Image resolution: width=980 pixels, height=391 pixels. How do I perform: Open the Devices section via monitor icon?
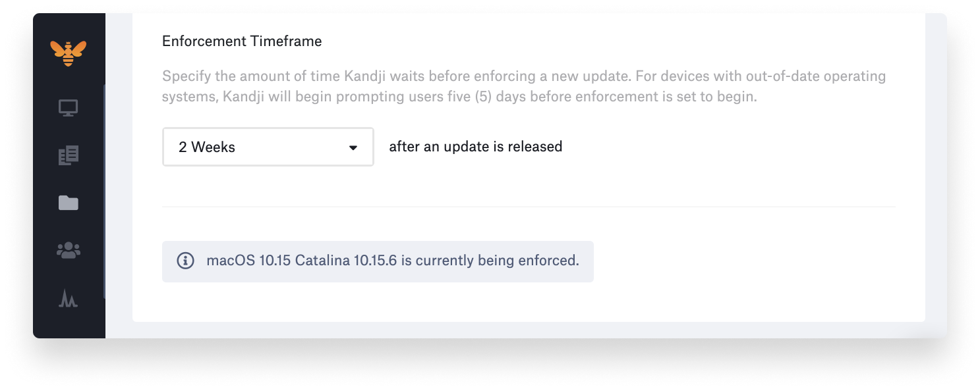click(x=68, y=107)
